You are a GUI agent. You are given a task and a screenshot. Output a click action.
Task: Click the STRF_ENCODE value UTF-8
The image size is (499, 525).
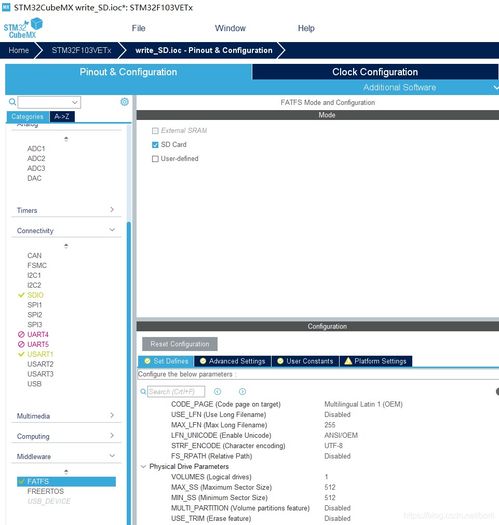(x=333, y=446)
